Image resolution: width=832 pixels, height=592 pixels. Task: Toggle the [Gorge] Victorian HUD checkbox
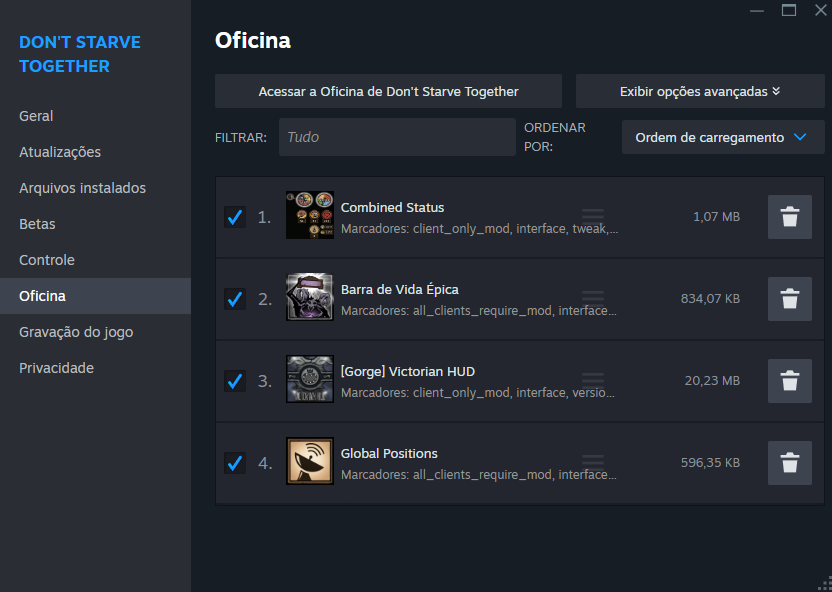coord(235,381)
